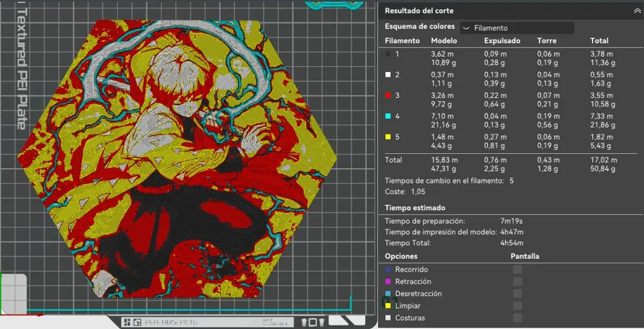Click the Tiempos de cambio en el filamento line

pyautogui.click(x=449, y=181)
